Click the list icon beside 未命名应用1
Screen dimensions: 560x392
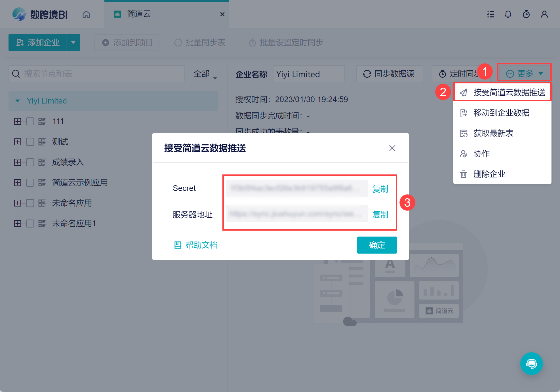point(42,224)
